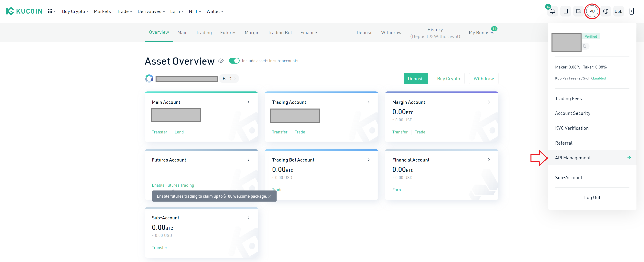Switch to the Trading tab
Screen dimensions: 644x262
pos(204,32)
